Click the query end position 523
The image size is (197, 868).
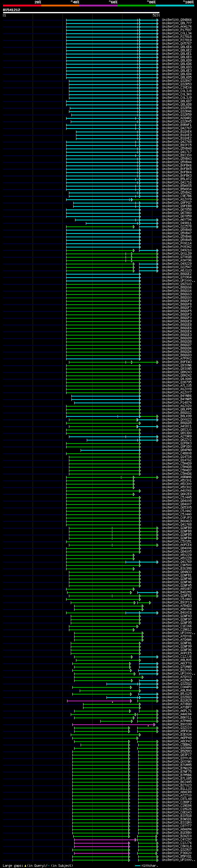[155, 15]
